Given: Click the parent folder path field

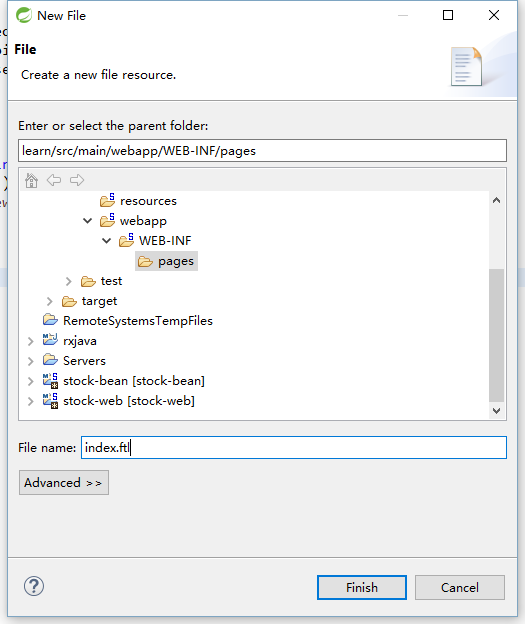Looking at the screenshot, I should tap(262, 150).
